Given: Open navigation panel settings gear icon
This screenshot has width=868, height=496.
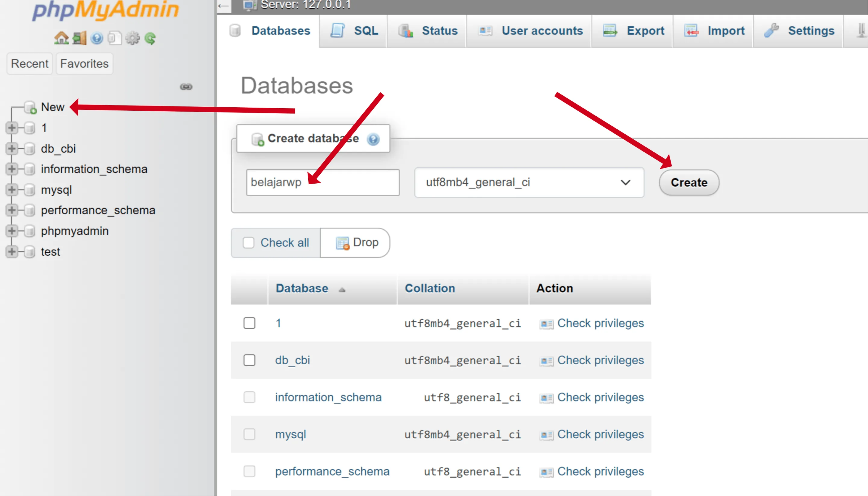Looking at the screenshot, I should point(133,38).
